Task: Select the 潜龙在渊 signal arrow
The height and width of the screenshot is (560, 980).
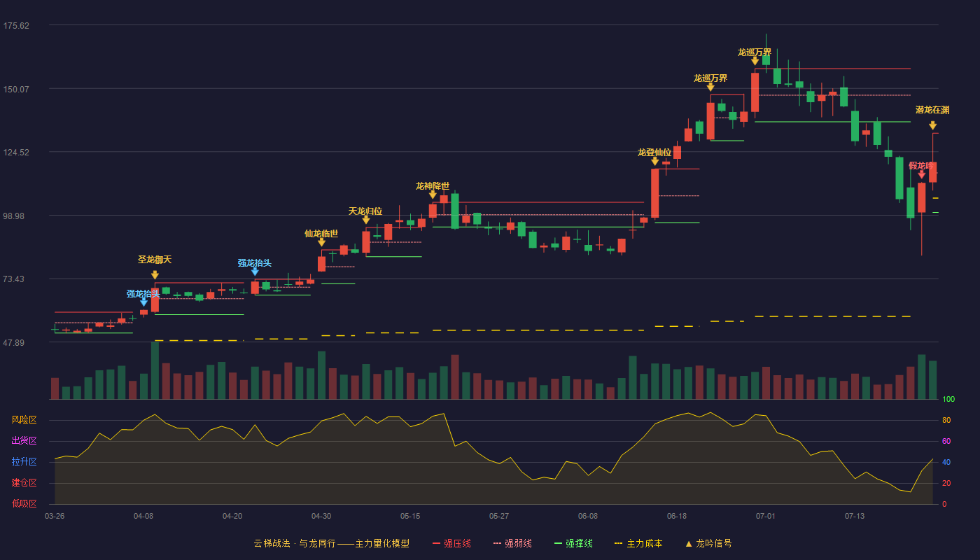Action: (x=932, y=125)
